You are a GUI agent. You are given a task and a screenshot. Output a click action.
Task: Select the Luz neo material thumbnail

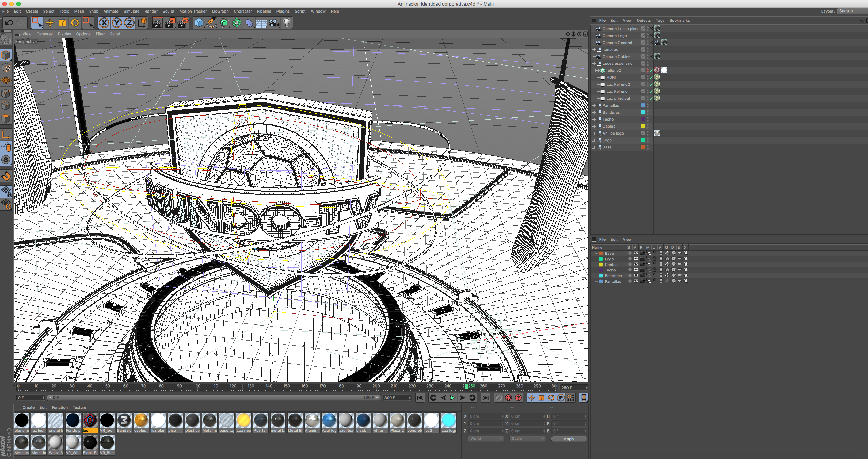(244, 423)
